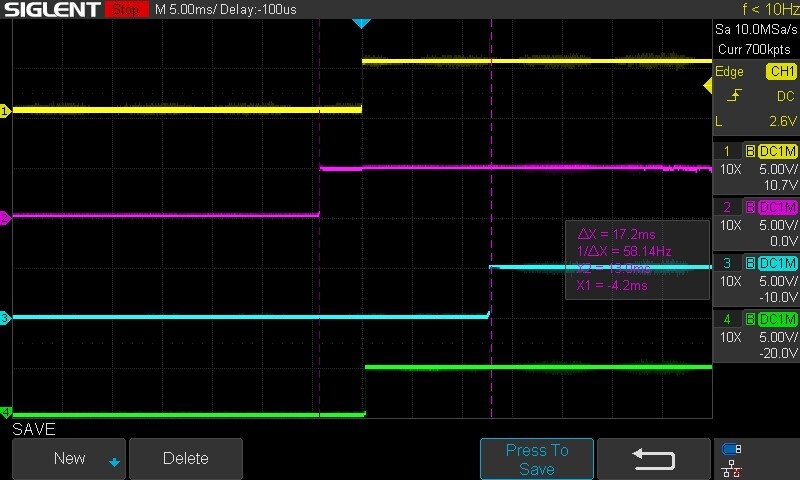
Task: Select the channel 1 DC1M info box
Action: click(x=756, y=168)
